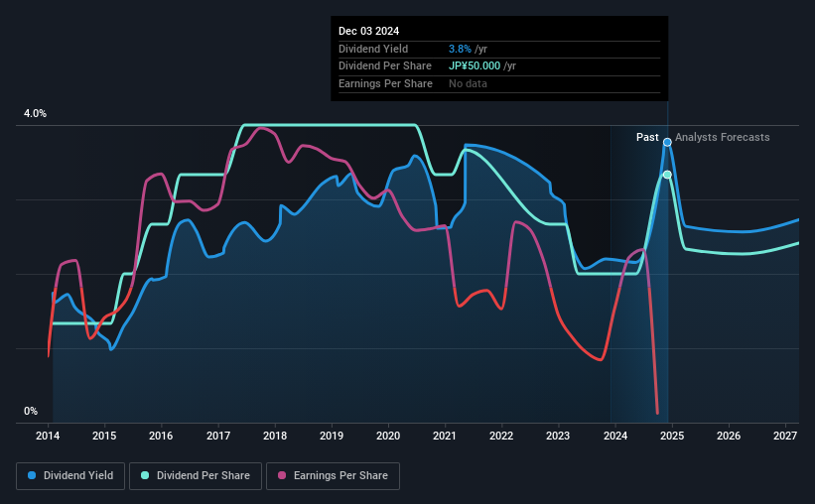
Task: Select the teal dividend per share data point marker
Action: 667,175
